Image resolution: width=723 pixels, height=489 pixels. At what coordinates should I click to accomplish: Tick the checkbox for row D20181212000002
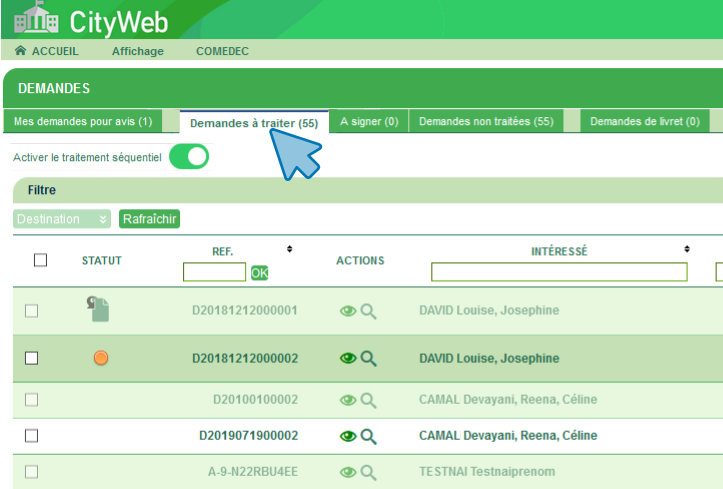31,358
